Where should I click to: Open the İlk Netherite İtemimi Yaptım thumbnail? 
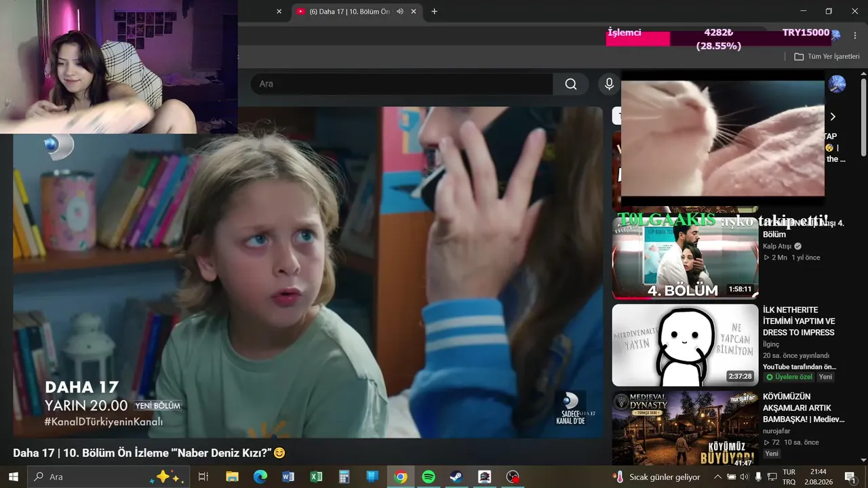coord(685,345)
